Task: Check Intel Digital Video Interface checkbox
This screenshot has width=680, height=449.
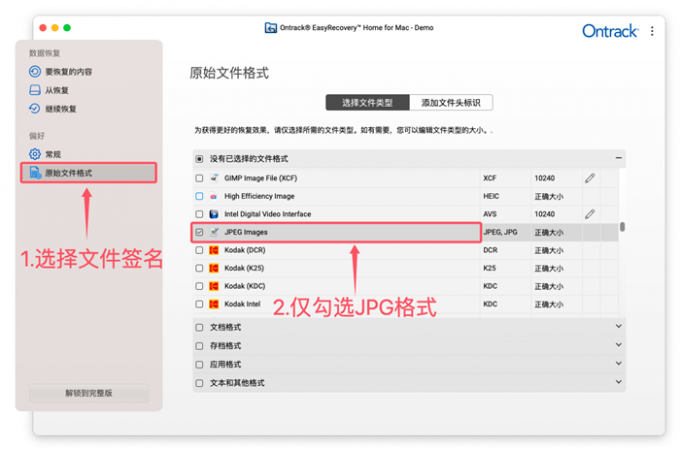Action: click(199, 214)
